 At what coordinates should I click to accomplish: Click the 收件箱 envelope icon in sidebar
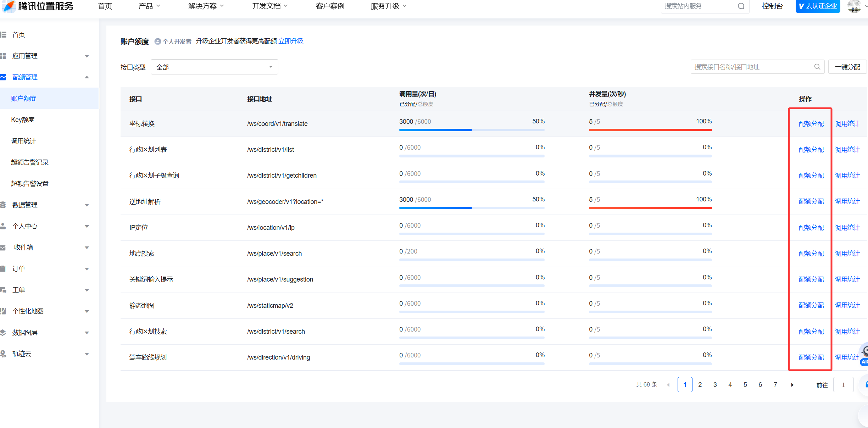click(3, 248)
